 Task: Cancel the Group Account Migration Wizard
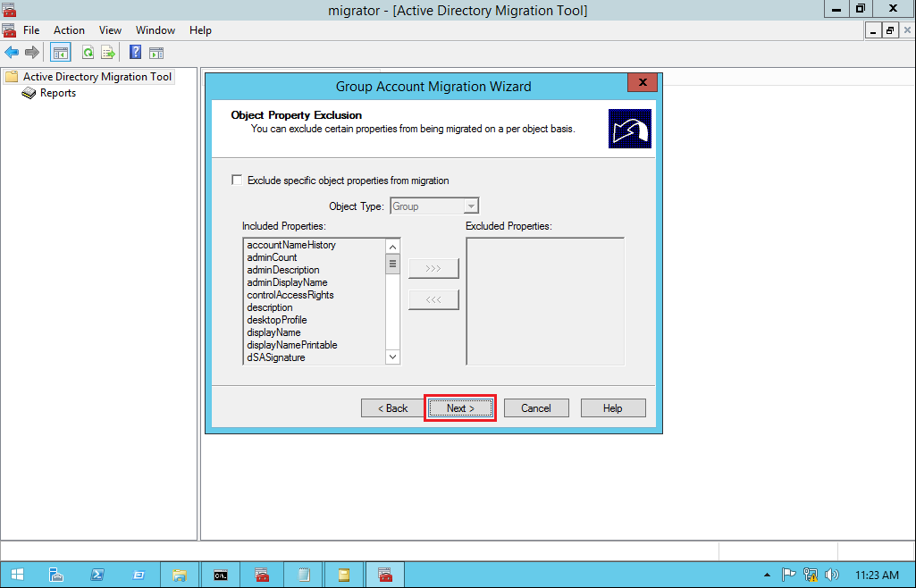(536, 408)
